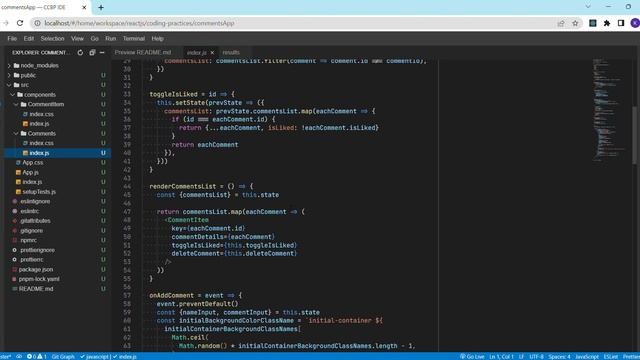Open .gitattributes file
Viewport: 640px width, 360px height.
pos(35,221)
